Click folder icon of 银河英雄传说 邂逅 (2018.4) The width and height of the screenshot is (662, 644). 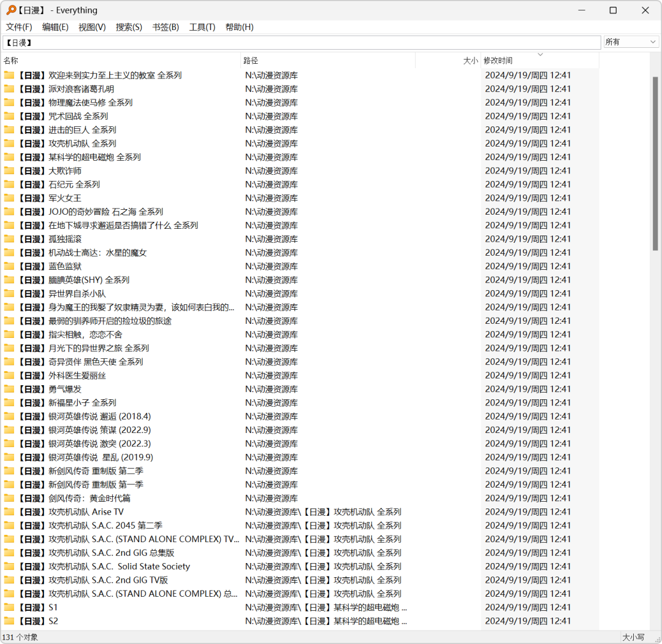(9, 416)
